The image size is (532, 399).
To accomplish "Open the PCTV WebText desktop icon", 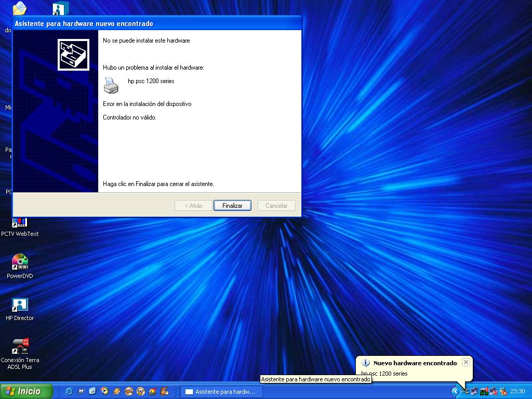I will 20,228.
